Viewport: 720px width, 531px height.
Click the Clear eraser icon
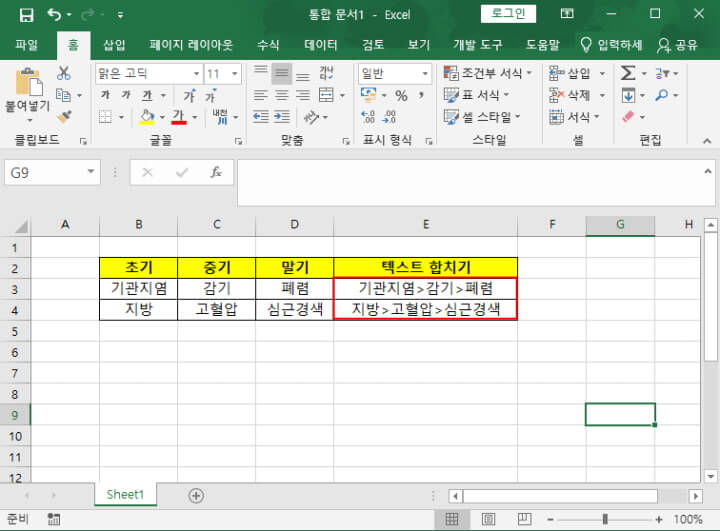click(x=628, y=117)
